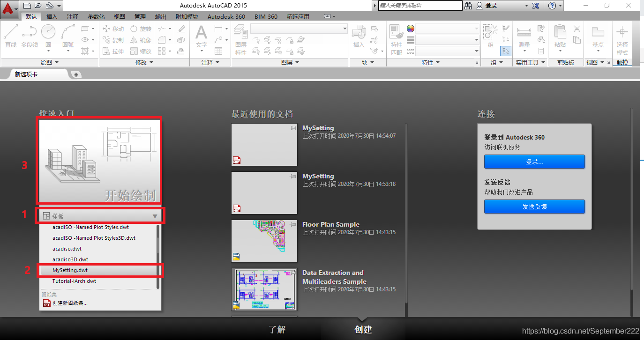
Task: Click the Sign In (登录...) blue button
Action: pos(534,162)
